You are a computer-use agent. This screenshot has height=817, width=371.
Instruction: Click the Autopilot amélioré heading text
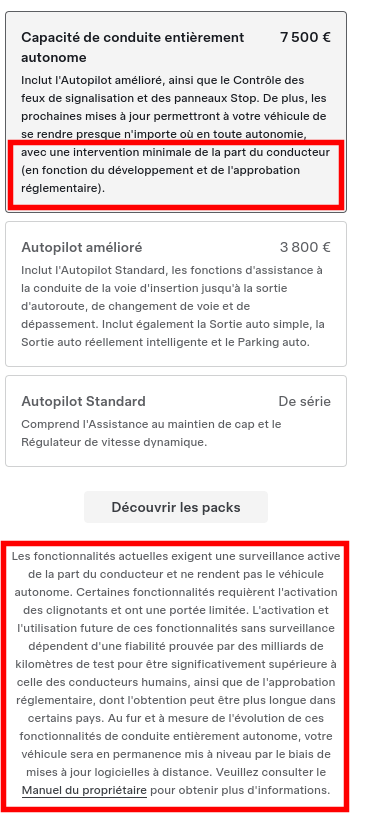click(x=81, y=247)
